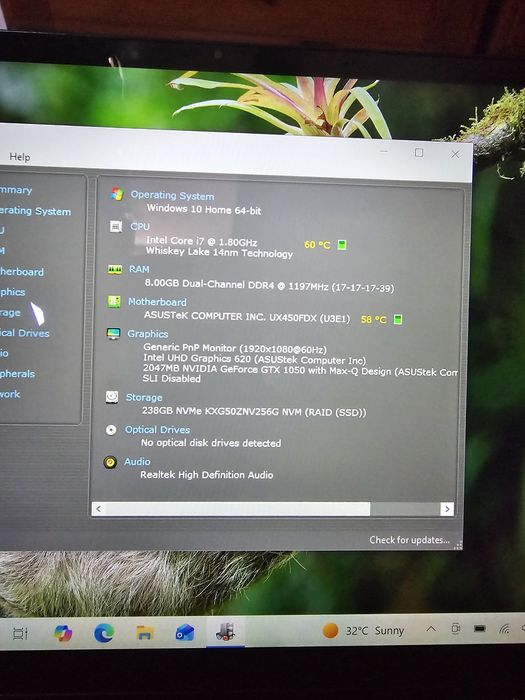Show hidden system tray icons
This screenshot has width=525, height=700.
pos(431,629)
